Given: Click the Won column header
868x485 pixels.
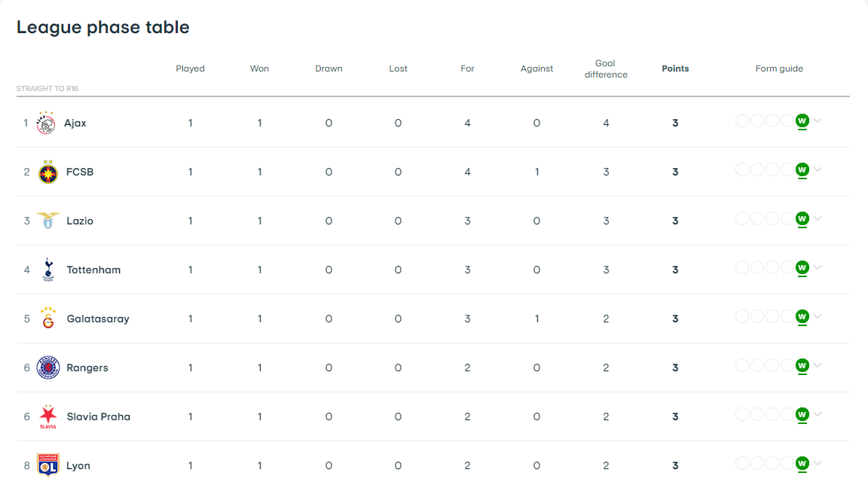Looking at the screenshot, I should point(260,69).
